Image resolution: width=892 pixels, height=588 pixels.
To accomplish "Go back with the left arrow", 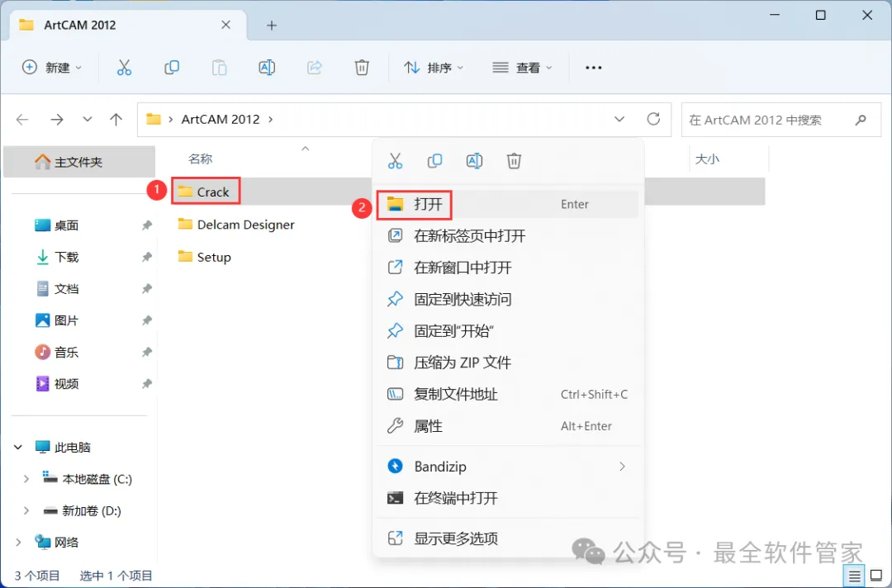I will [x=22, y=120].
